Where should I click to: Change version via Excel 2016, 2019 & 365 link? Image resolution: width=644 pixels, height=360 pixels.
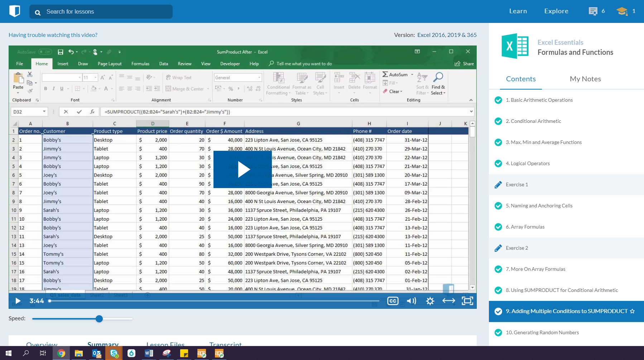point(447,35)
